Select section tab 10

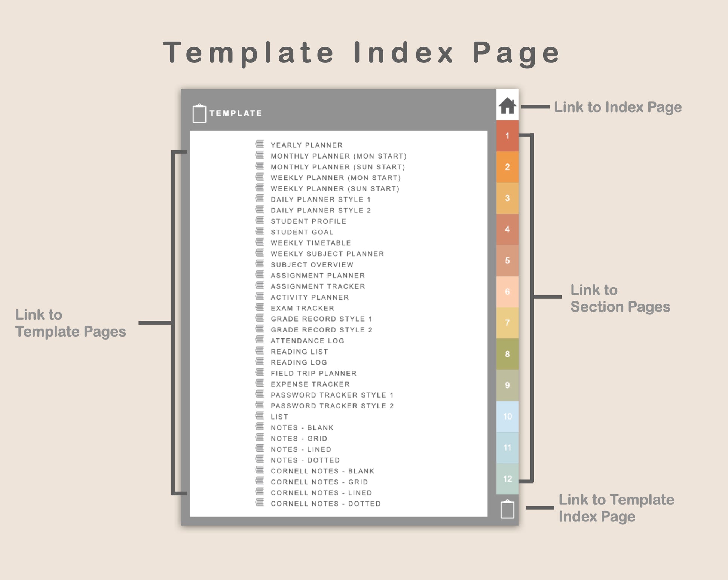(507, 416)
